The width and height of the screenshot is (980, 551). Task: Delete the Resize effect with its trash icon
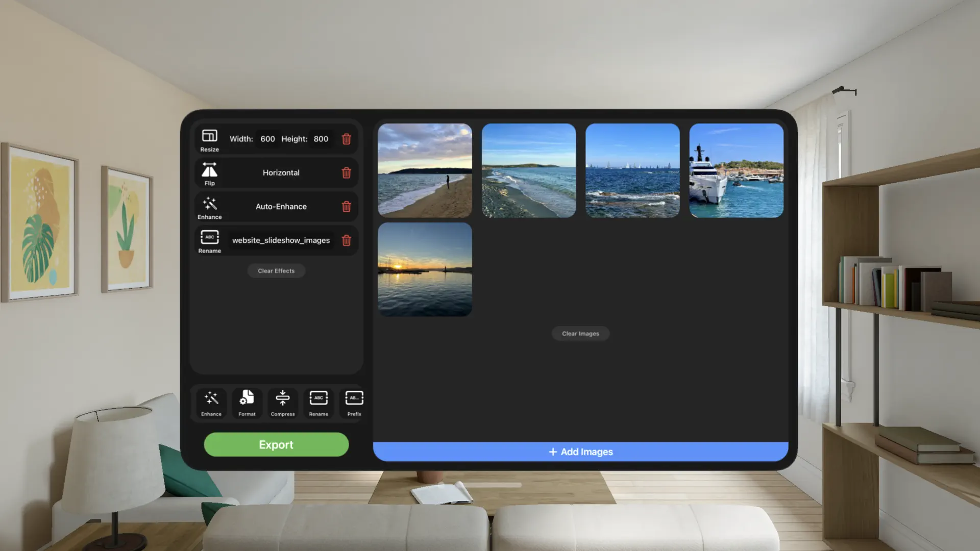pyautogui.click(x=347, y=139)
